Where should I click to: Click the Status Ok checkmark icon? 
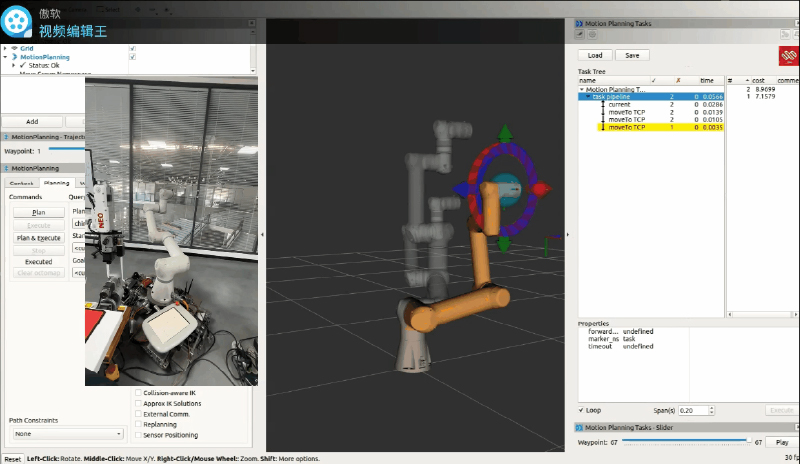(22, 65)
